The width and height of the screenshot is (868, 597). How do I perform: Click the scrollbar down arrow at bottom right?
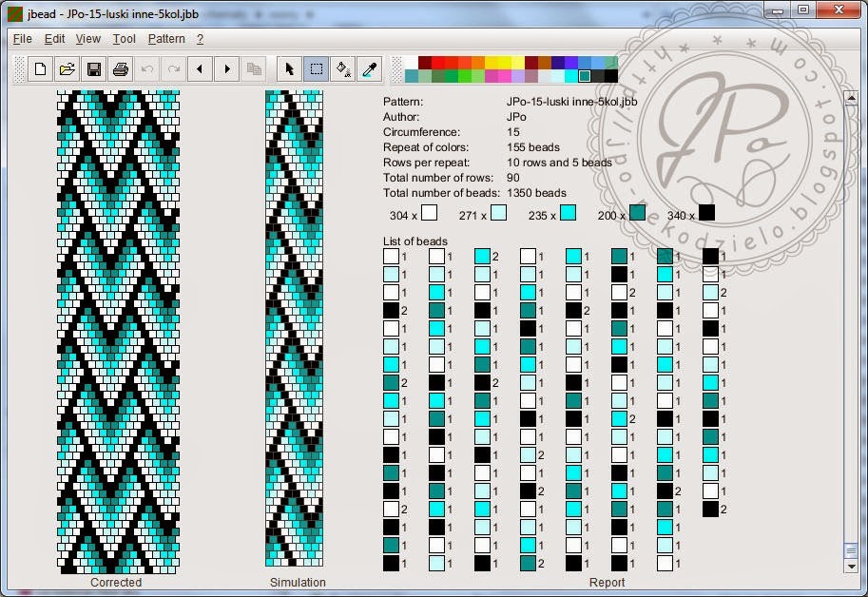(x=850, y=566)
